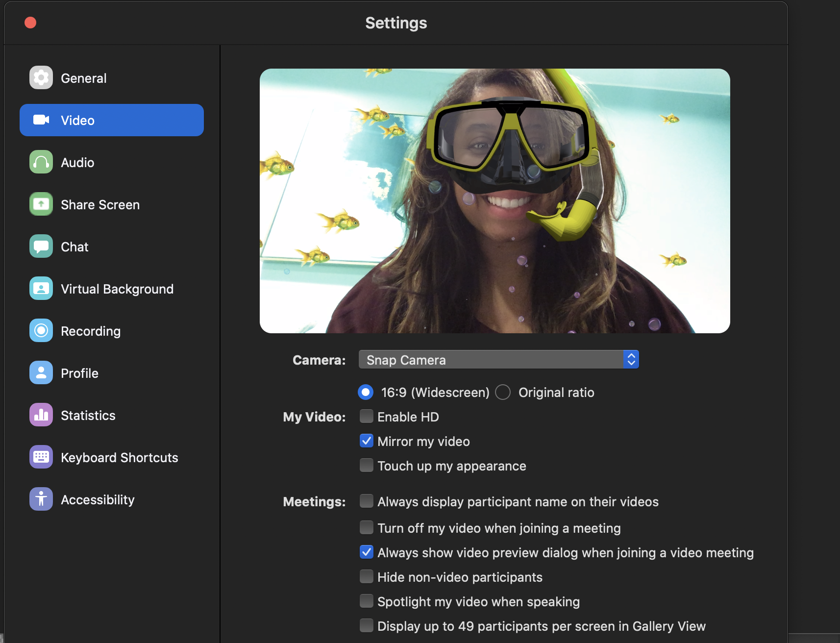Click the Audio headphones icon

point(41,162)
